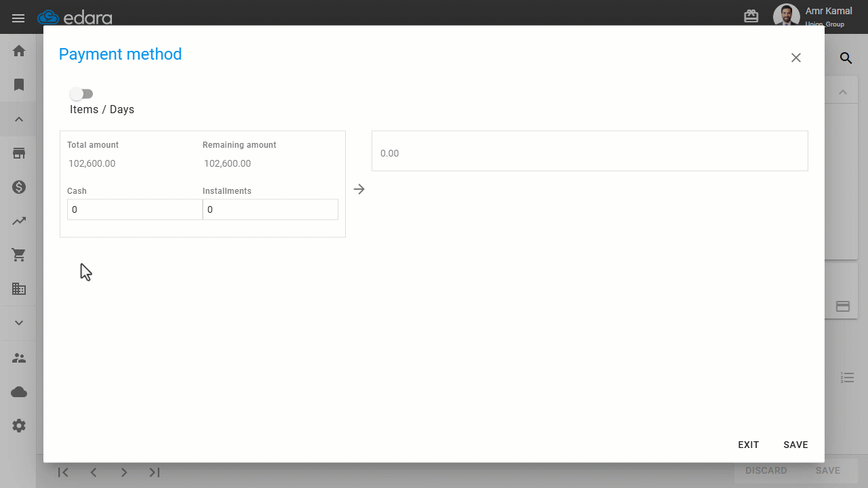This screenshot has height=488, width=868.
Task: Toggle the Items / Days switch
Action: tap(81, 94)
